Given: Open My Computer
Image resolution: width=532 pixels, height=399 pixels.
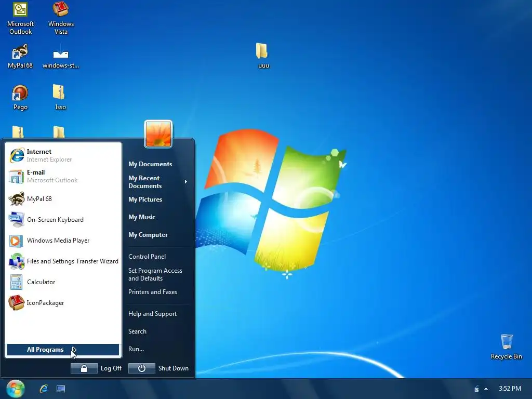Looking at the screenshot, I should (148, 235).
